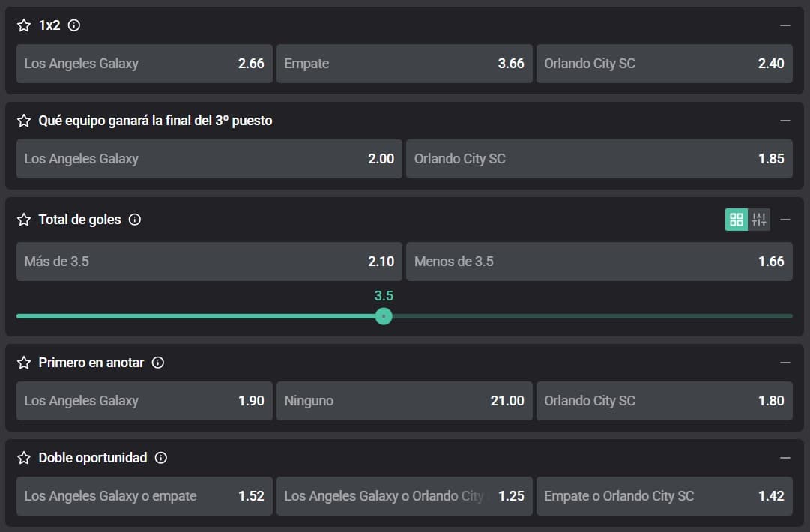
Task: Collapse the Total de goles section
Action: [785, 220]
